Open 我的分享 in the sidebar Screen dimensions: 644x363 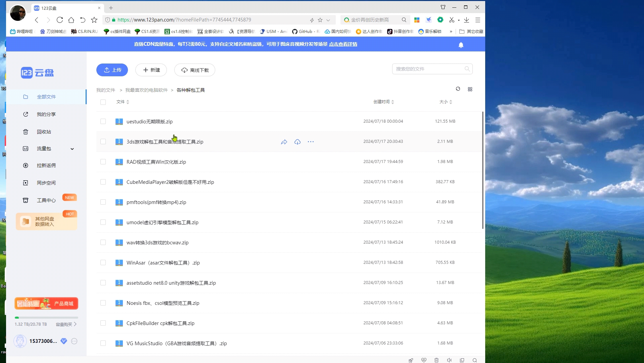click(x=46, y=114)
